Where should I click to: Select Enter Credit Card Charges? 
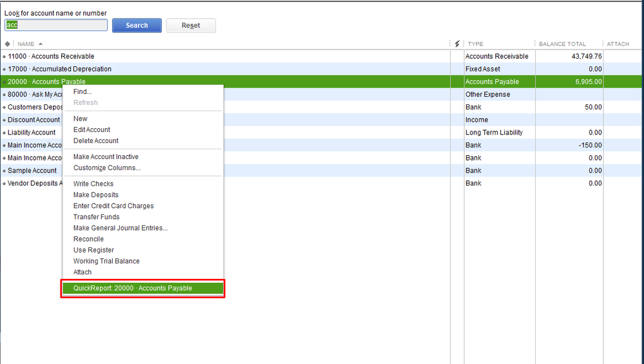(113, 206)
